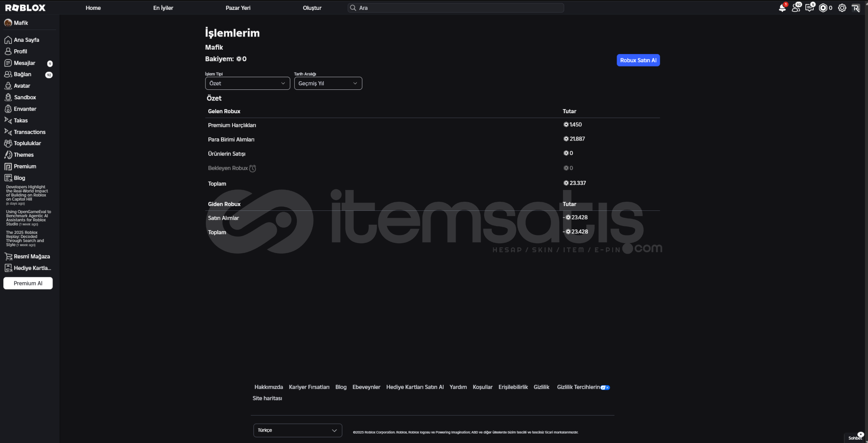The height and width of the screenshot is (443, 868).
Task: Open Takas trade item in sidebar
Action: pyautogui.click(x=21, y=120)
